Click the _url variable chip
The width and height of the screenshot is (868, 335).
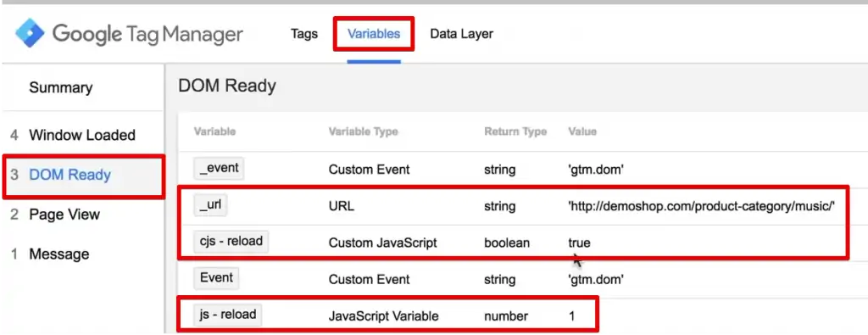click(x=210, y=205)
